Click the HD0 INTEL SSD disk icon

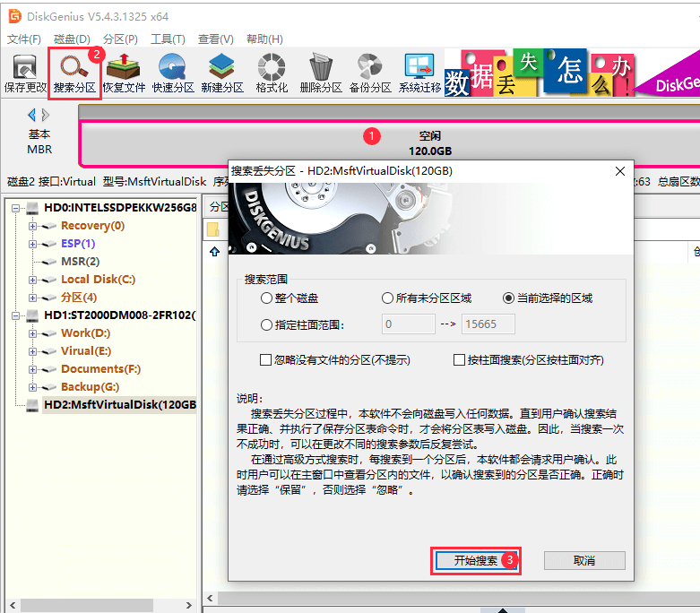[32, 208]
